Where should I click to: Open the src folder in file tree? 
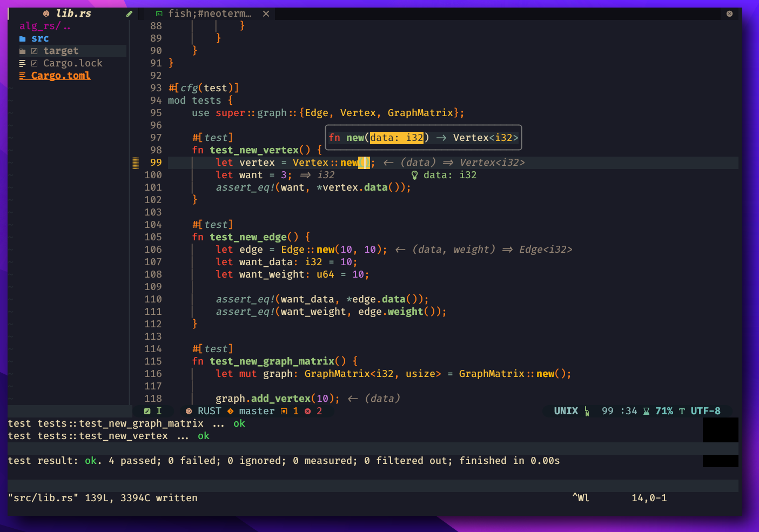(40, 38)
